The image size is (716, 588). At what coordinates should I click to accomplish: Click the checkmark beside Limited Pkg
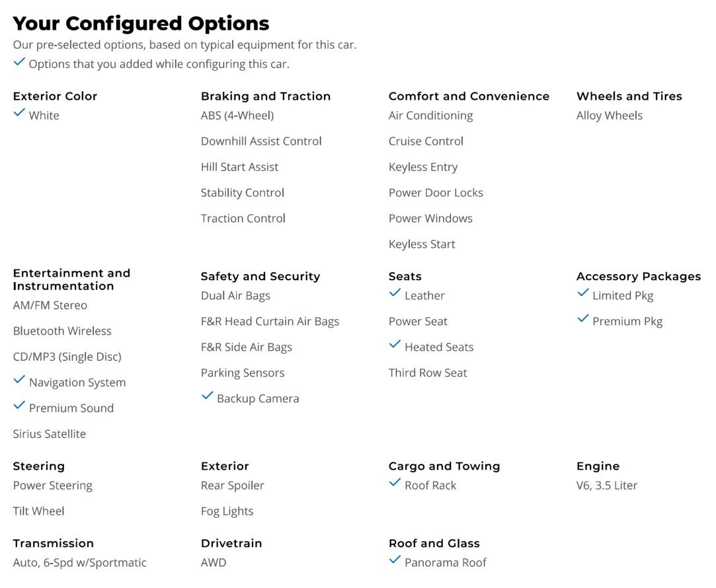583,293
